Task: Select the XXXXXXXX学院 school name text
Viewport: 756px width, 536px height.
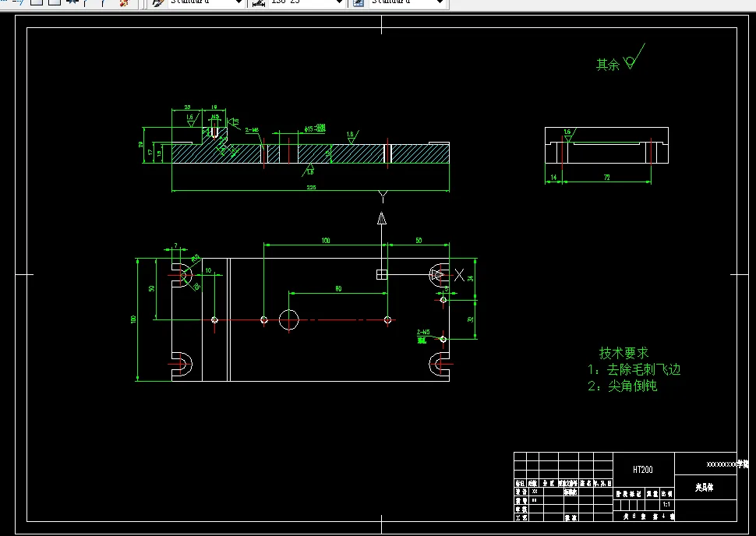Action: click(728, 464)
